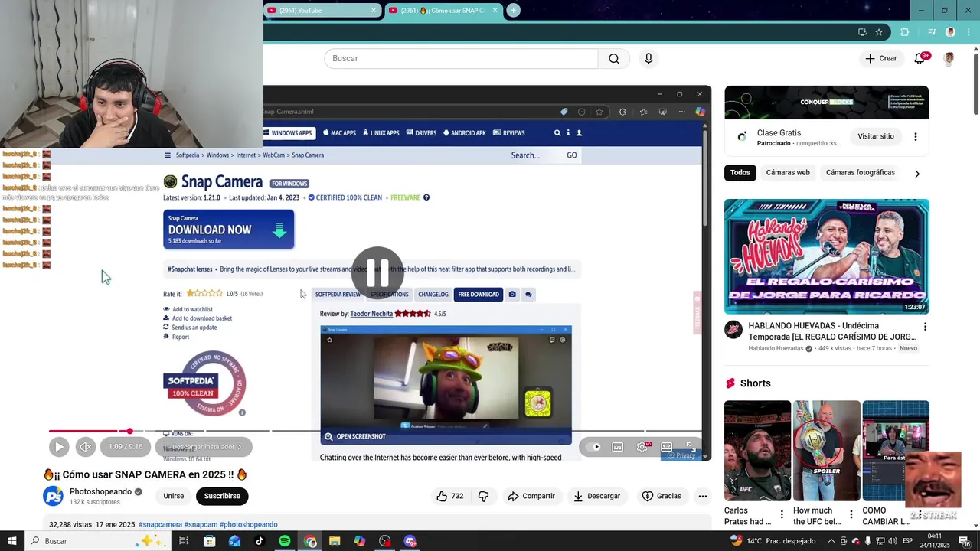980x551 pixels.
Task: Open more actions menu beside Gracias
Action: [x=703, y=496]
